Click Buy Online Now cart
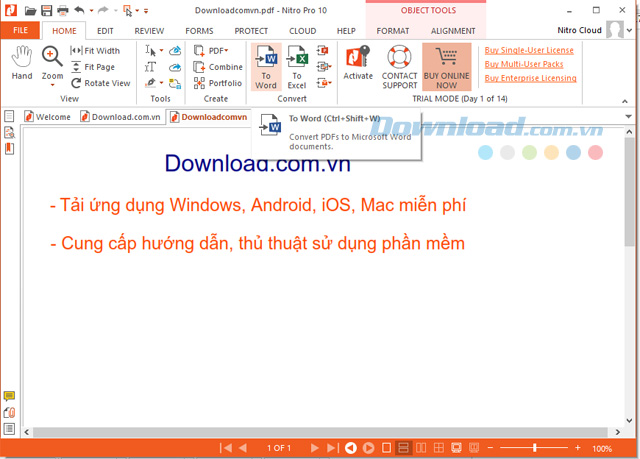Image resolution: width=640 pixels, height=459 pixels. [447, 67]
